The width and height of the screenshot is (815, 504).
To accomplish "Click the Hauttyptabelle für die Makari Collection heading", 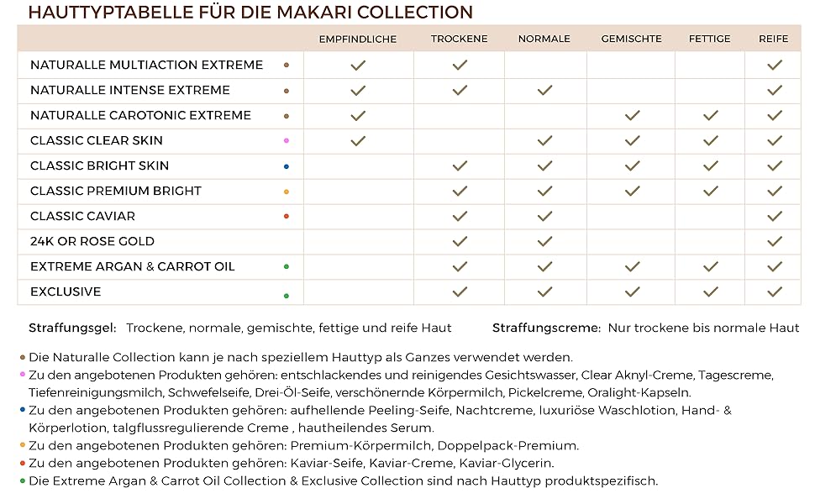I will 250,12.
